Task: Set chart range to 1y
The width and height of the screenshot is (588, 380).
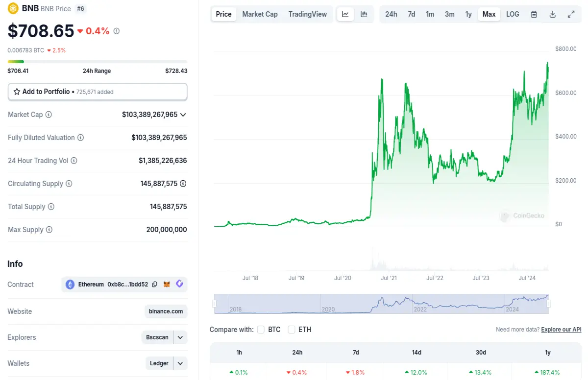Action: [468, 14]
